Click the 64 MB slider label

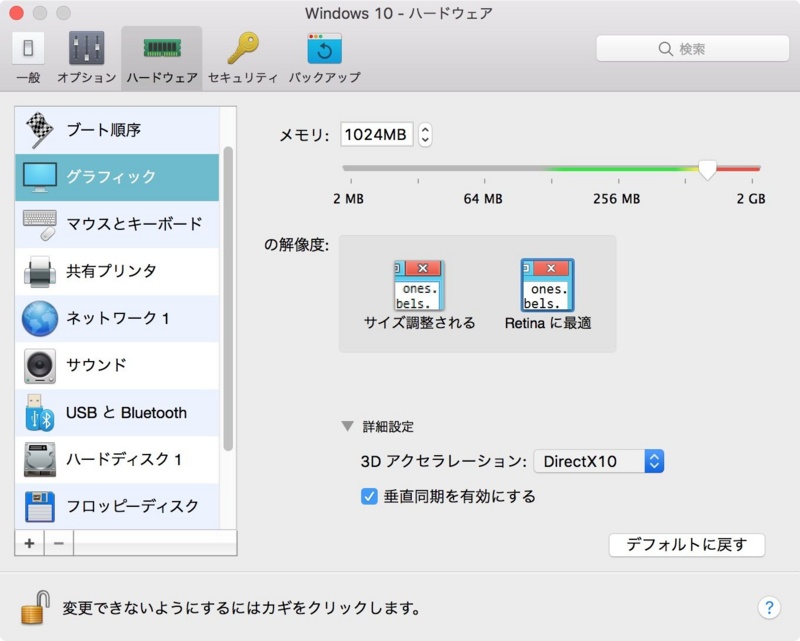483,199
